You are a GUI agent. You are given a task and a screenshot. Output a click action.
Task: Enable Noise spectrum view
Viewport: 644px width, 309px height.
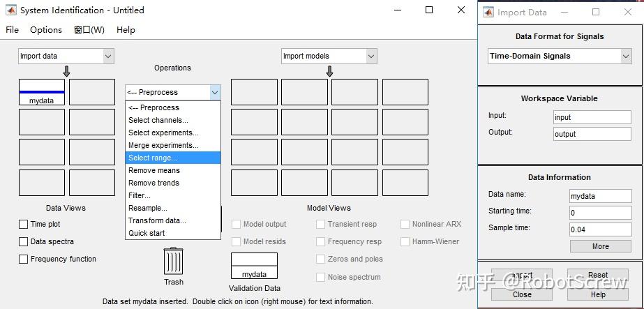[320, 277]
